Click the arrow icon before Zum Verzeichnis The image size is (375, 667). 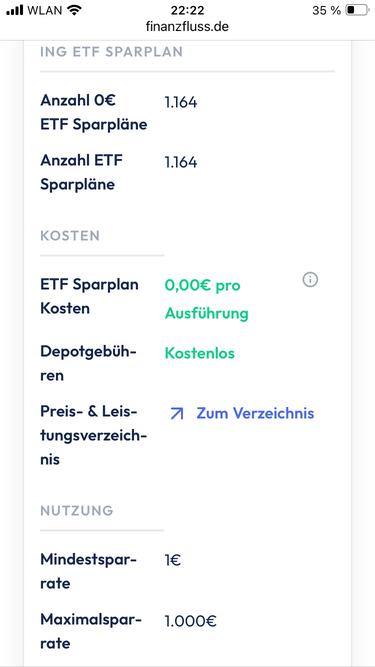click(x=176, y=413)
